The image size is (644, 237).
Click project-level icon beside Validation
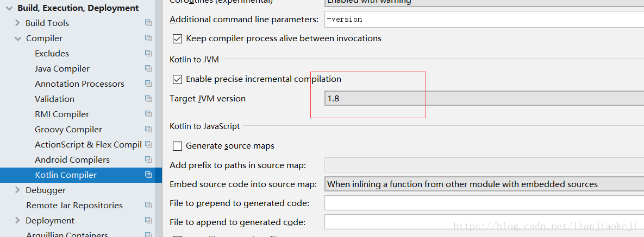pos(148,99)
